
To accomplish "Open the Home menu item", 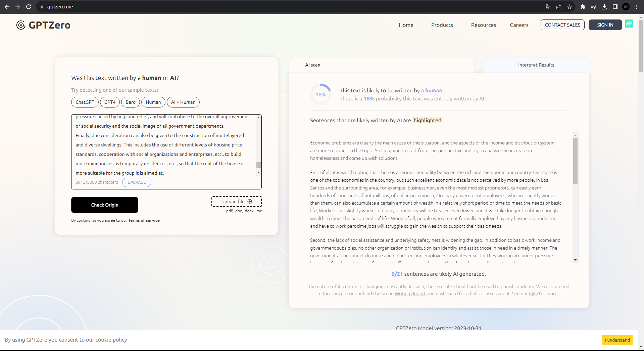I will pyautogui.click(x=406, y=25).
